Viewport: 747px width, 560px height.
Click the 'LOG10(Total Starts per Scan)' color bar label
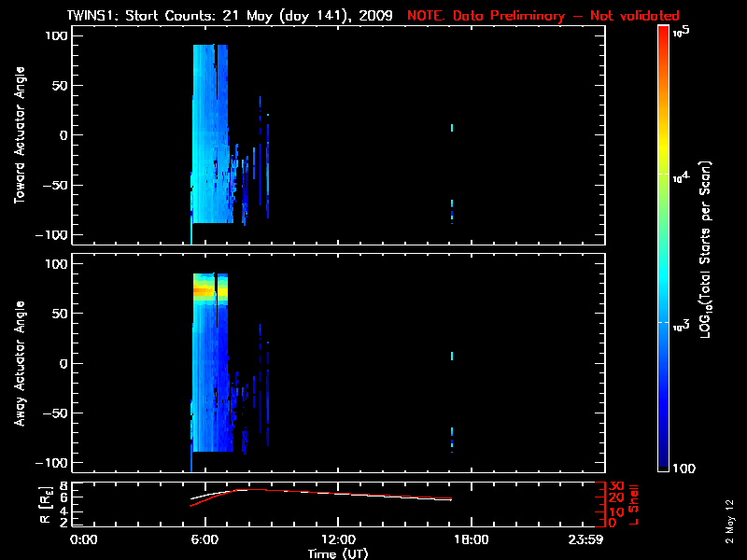[x=713, y=252]
